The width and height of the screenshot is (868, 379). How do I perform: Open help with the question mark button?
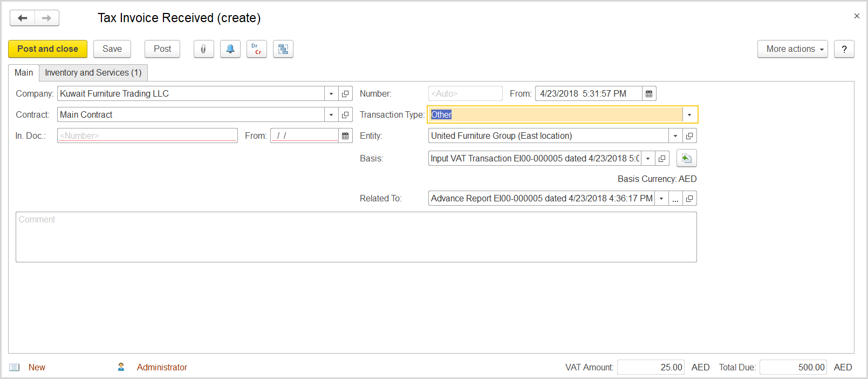[844, 49]
